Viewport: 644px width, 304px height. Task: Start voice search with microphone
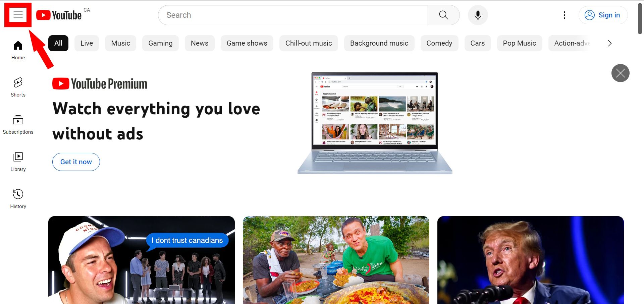[x=478, y=15]
